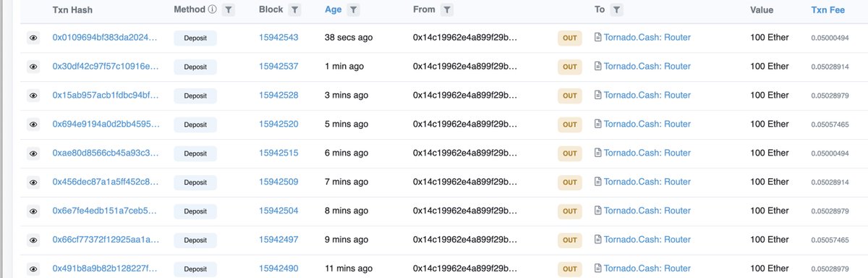868x278 pixels.
Task: Open Tornado.Cash: Router link in block 15942537 row
Action: pyautogui.click(x=647, y=67)
